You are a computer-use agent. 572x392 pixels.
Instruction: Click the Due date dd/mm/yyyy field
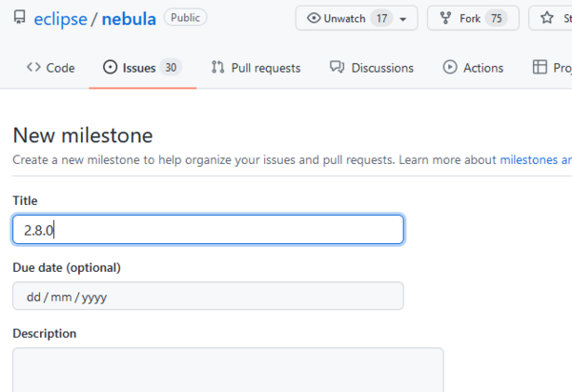(208, 296)
